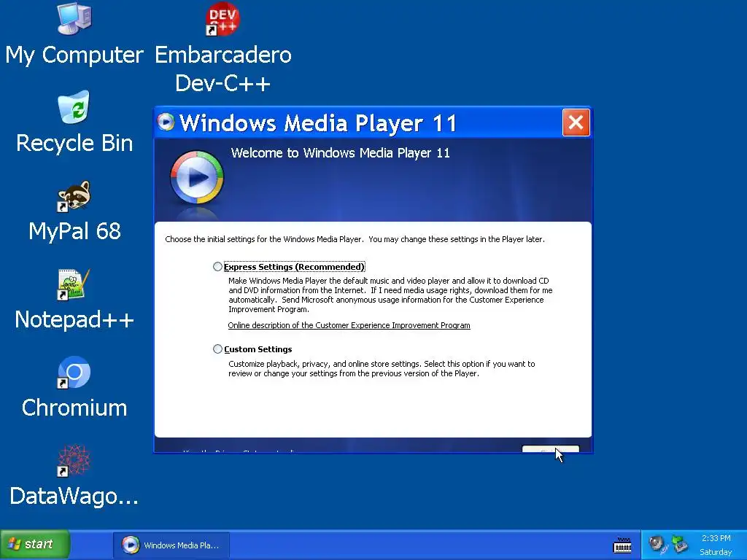Click the network connection tray icon
This screenshot has width=747, height=560.
[x=680, y=544]
